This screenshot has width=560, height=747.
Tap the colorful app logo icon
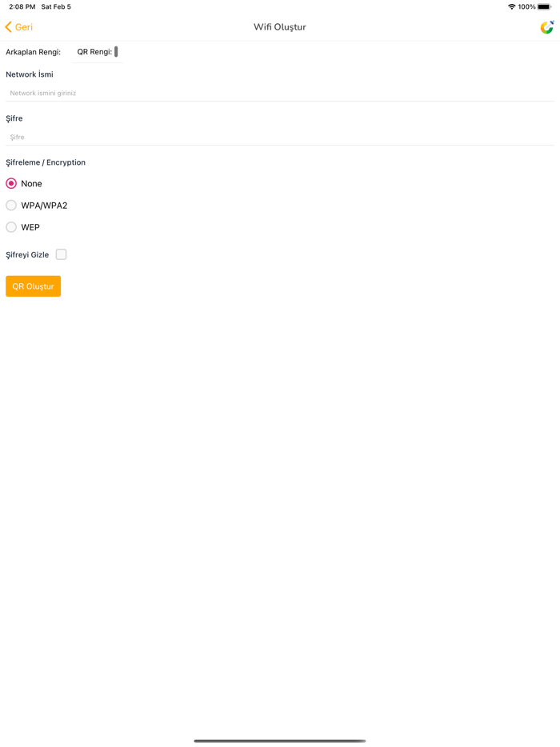(x=546, y=27)
